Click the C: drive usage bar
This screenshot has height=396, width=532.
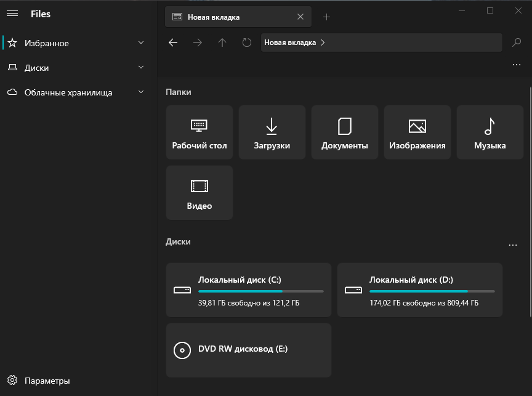261,291
